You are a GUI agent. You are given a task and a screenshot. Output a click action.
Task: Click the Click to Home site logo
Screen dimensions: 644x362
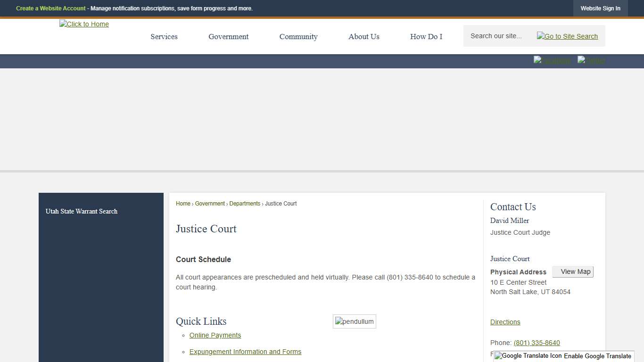pos(84,24)
